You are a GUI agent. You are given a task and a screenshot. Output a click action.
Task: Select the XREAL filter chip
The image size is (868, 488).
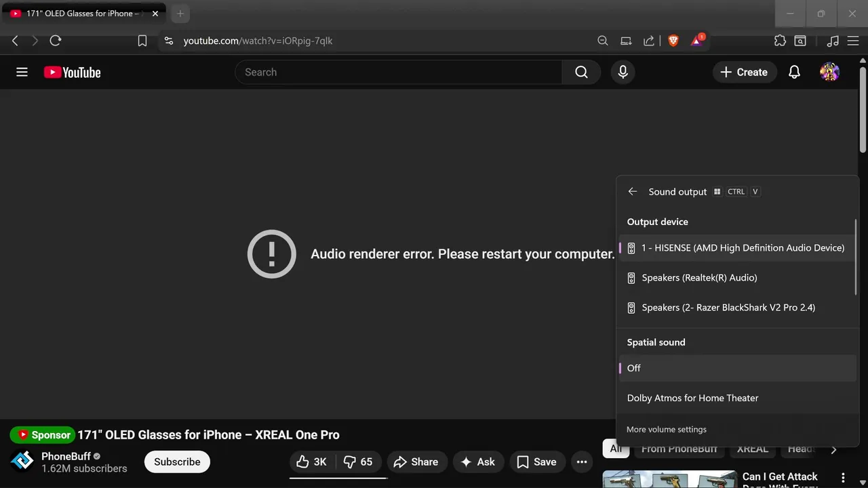pyautogui.click(x=753, y=449)
